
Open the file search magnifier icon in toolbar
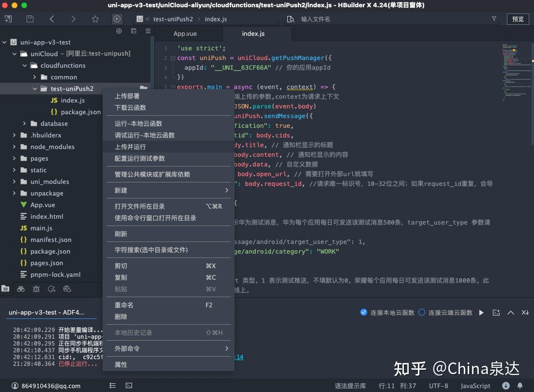tap(290, 19)
